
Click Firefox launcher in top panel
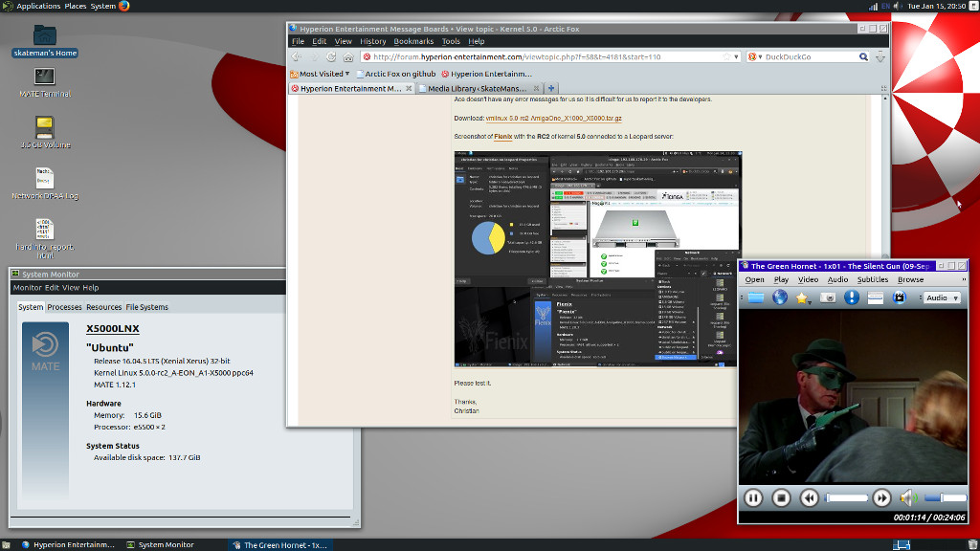tap(123, 6)
